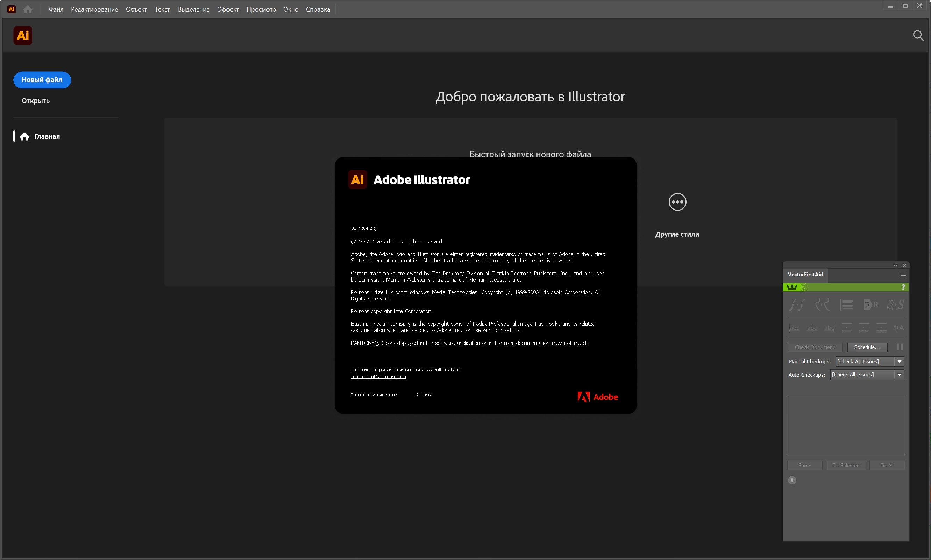Click the "Adobe Illustrator" title in the About dialog

(421, 180)
